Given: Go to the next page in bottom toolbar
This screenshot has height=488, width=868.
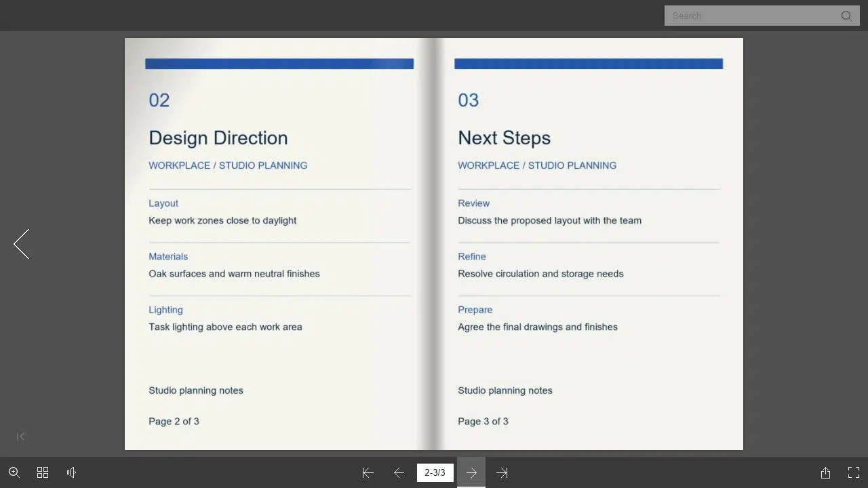Looking at the screenshot, I should point(471,472).
